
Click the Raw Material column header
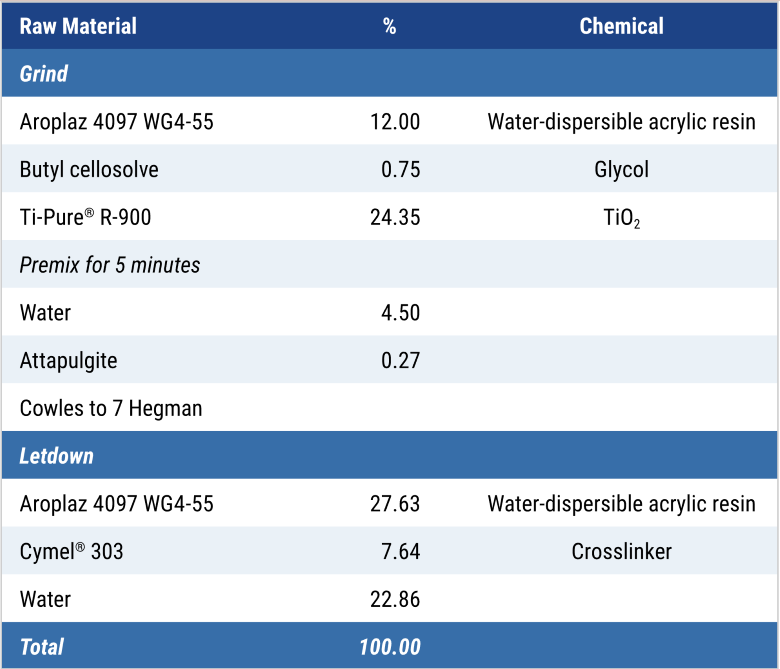pos(78,26)
